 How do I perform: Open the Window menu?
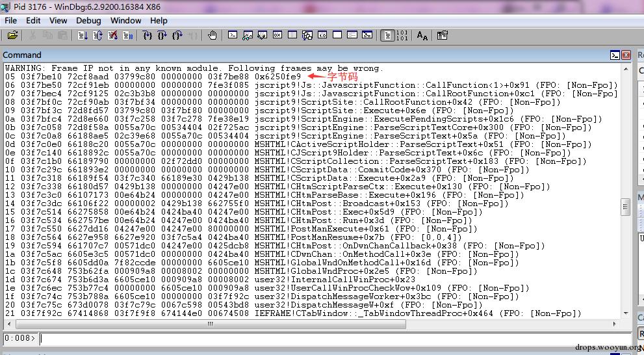[125, 20]
